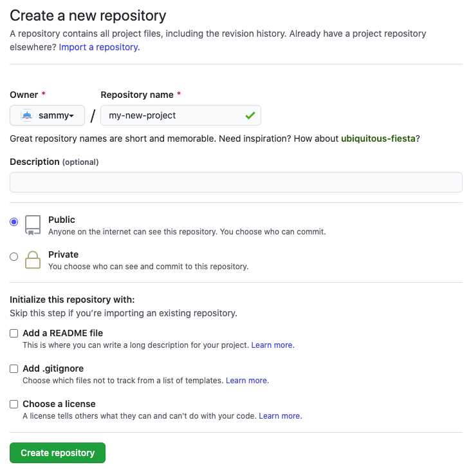471x476 pixels.
Task: Select the Public radio button
Action: [14, 222]
